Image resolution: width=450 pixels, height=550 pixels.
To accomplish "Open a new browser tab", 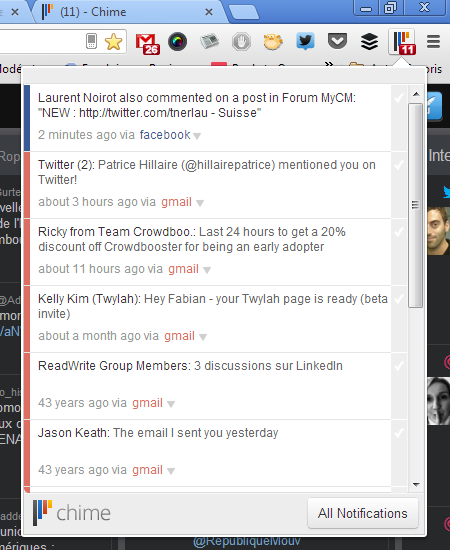I will coord(244,12).
